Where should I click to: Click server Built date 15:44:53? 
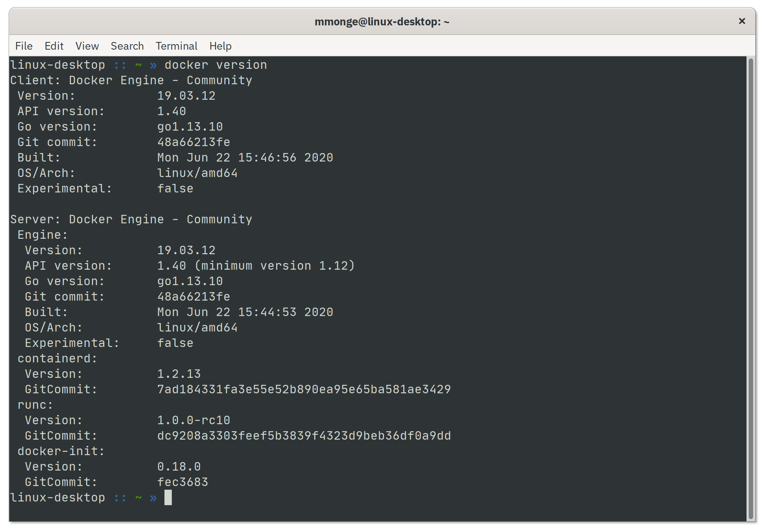coord(245,312)
